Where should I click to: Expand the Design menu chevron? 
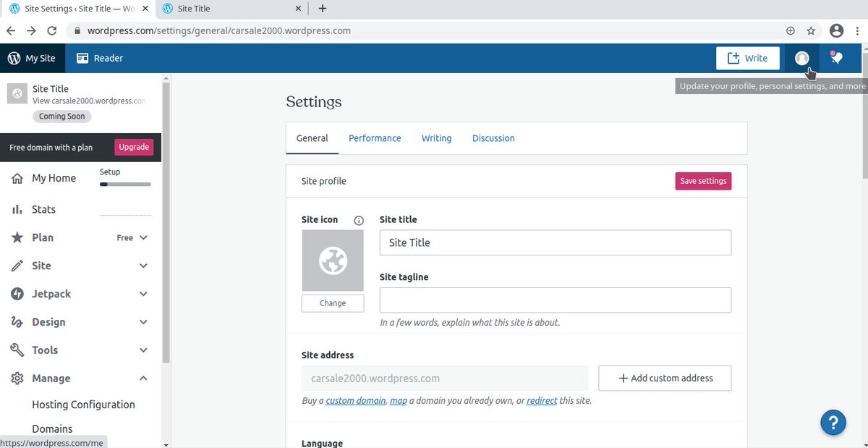click(143, 322)
